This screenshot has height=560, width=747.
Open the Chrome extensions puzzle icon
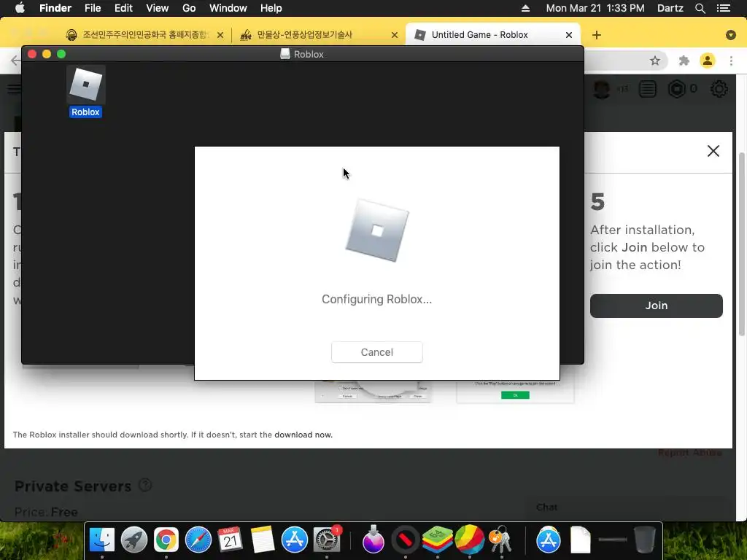pos(684,61)
